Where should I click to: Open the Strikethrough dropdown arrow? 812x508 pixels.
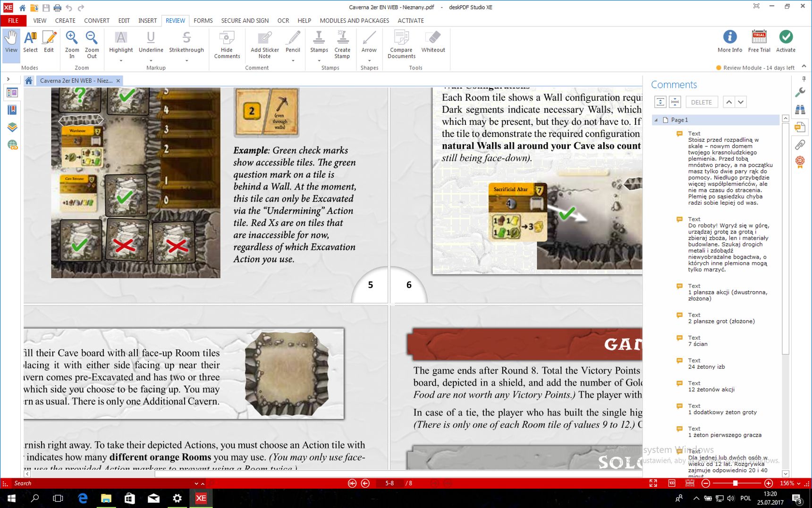coord(186,60)
